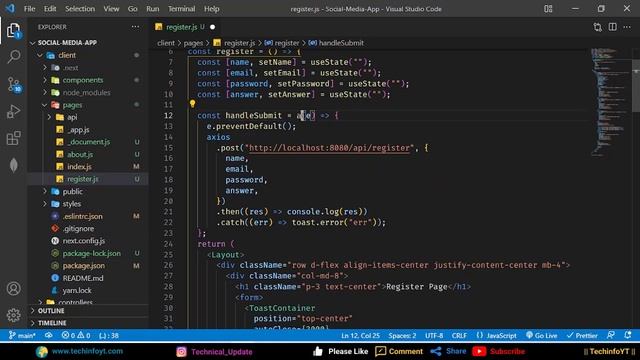Open the Run and Debug view
Image resolution: width=640 pixels, height=360 pixels.
(13, 111)
